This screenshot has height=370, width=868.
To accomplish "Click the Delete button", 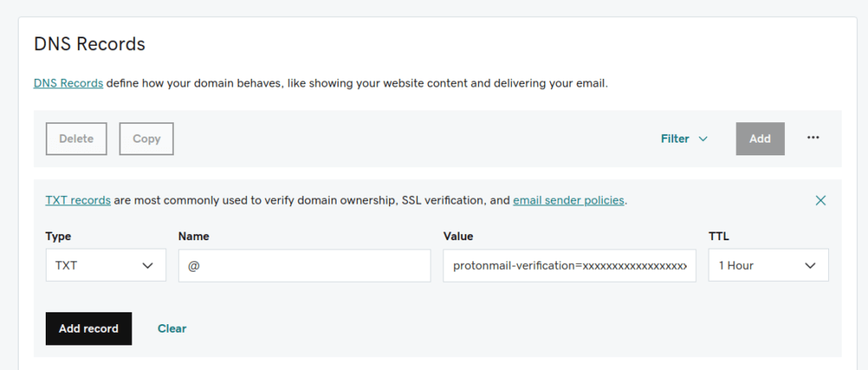I will tap(76, 139).
